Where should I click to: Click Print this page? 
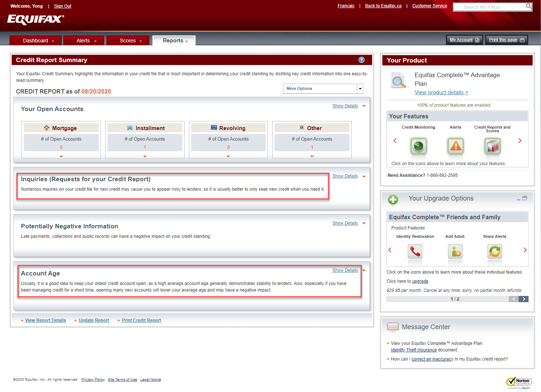click(507, 40)
